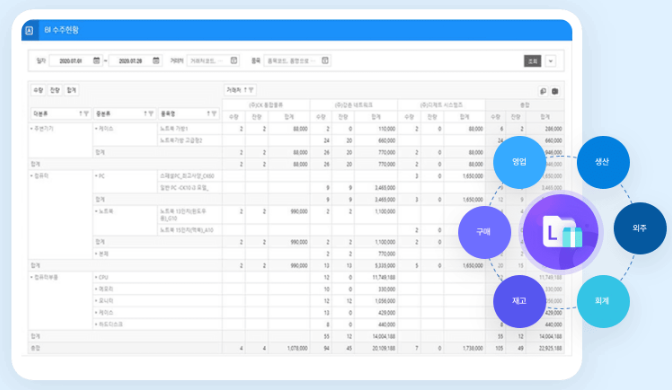Open the dropdown arrow next to 조회

551,61
